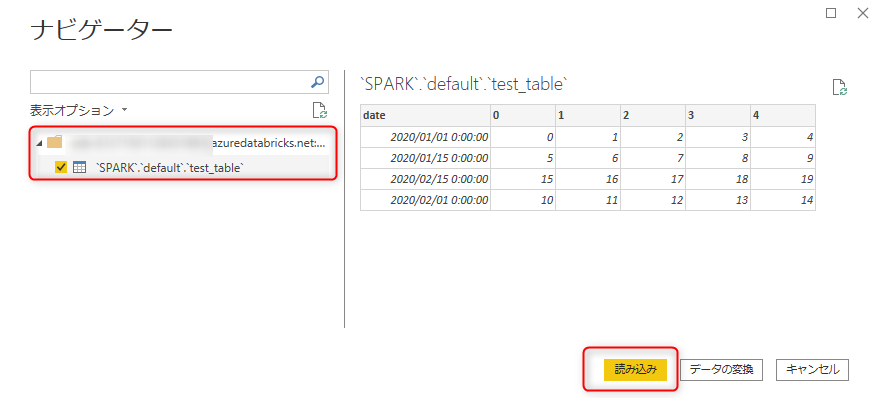Click the cell with value 11

587,200
